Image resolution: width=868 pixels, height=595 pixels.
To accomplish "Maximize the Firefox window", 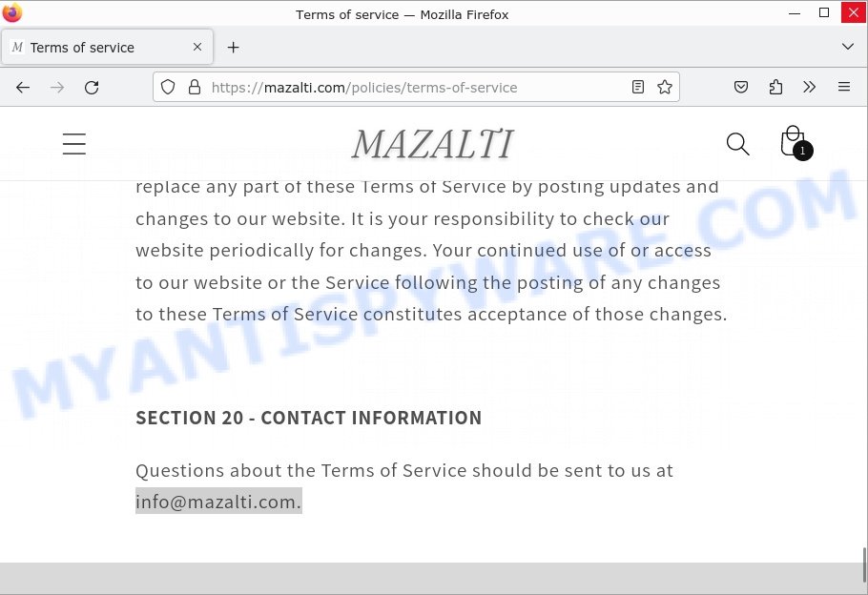I will click(x=824, y=12).
